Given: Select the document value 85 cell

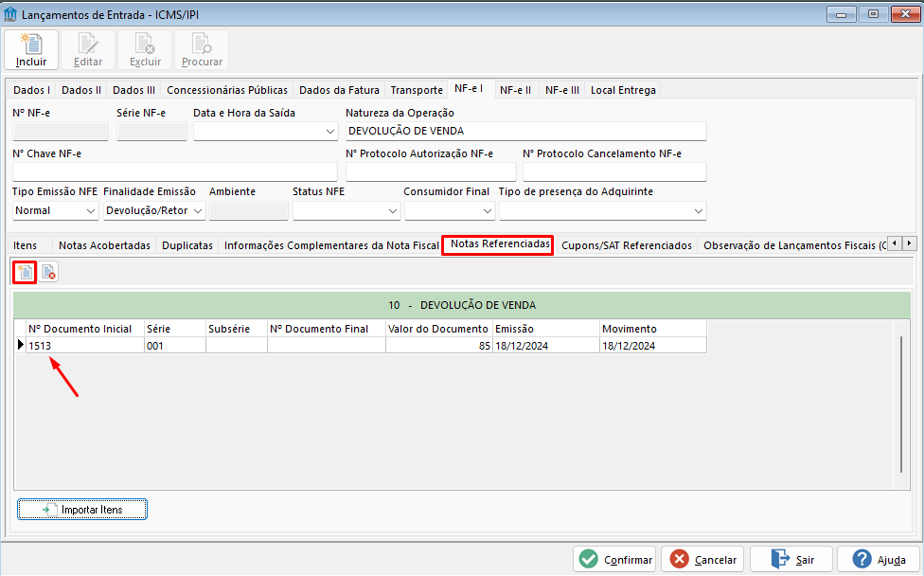Looking at the screenshot, I should point(439,346).
